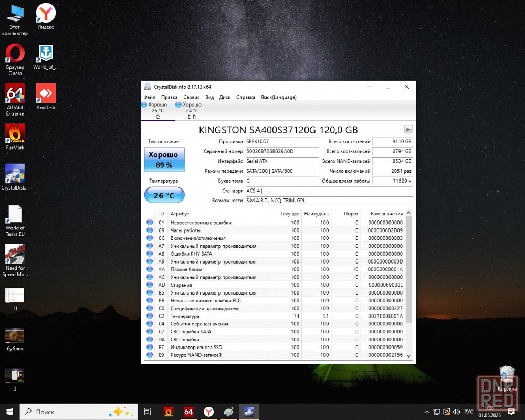Select the 09 Часы работы attribute row
Screen dimensions: 525x420
[275, 230]
